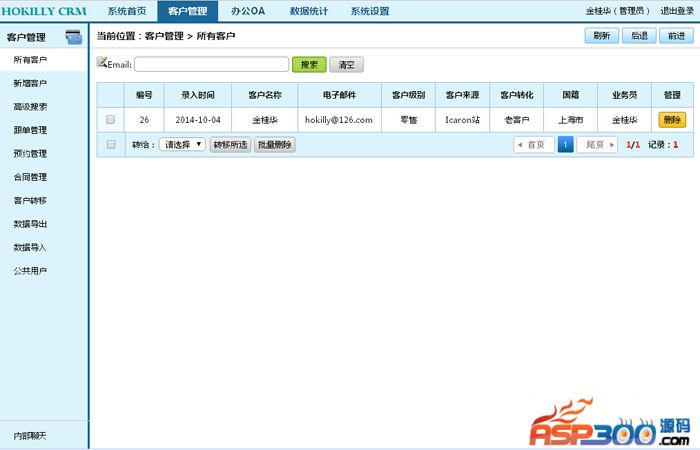
Task: Click the green 搜索 button
Action: [x=309, y=64]
